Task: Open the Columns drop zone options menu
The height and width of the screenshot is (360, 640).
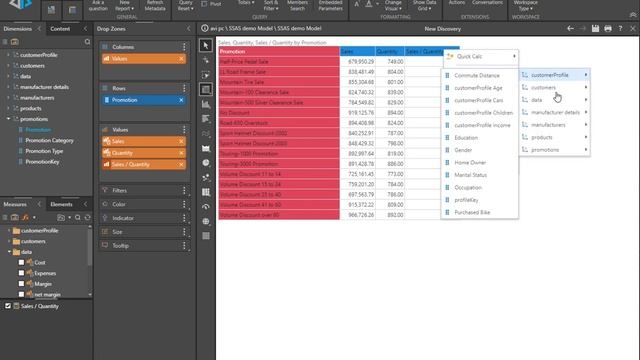Action: [x=184, y=47]
